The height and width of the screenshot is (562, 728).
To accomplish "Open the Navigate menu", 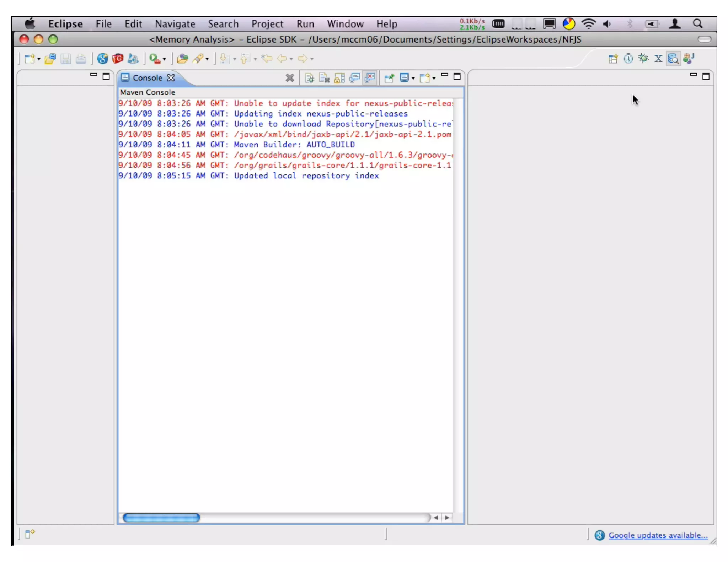I will tap(175, 24).
